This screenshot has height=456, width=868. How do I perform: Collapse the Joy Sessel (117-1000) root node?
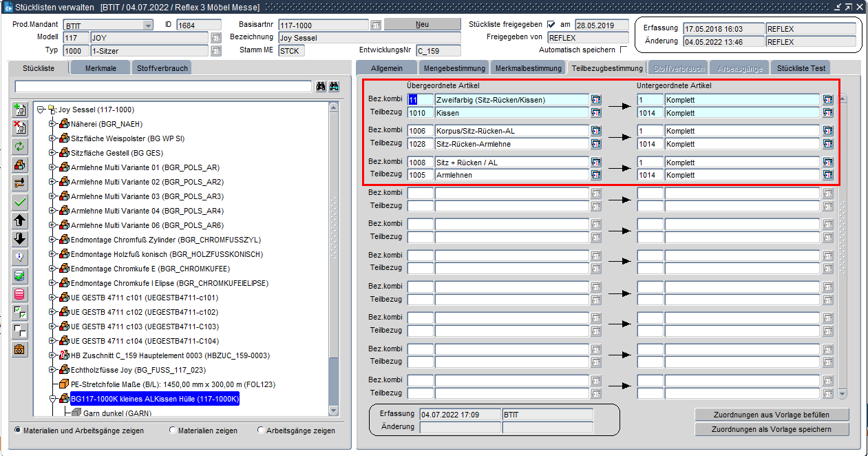click(41, 110)
